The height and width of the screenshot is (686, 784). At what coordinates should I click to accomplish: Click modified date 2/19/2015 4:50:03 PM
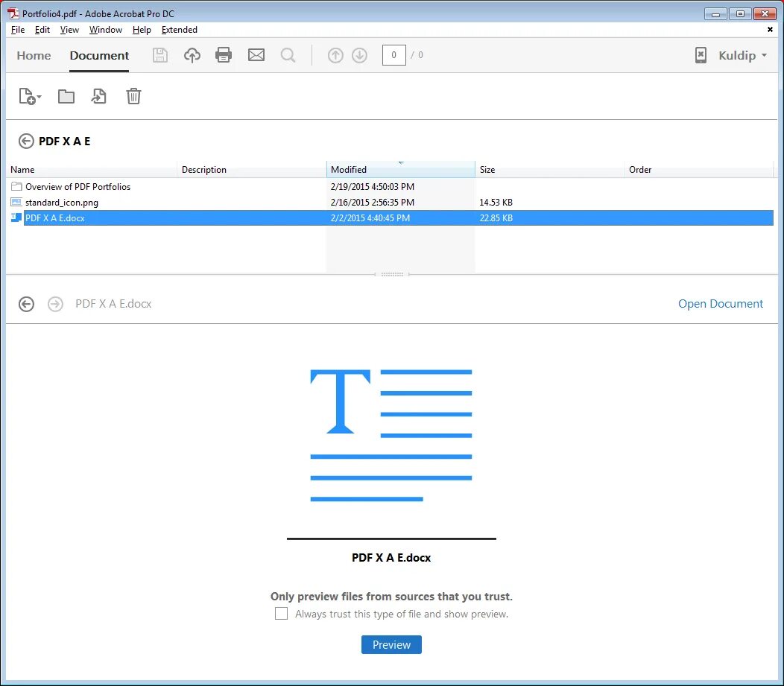point(373,186)
